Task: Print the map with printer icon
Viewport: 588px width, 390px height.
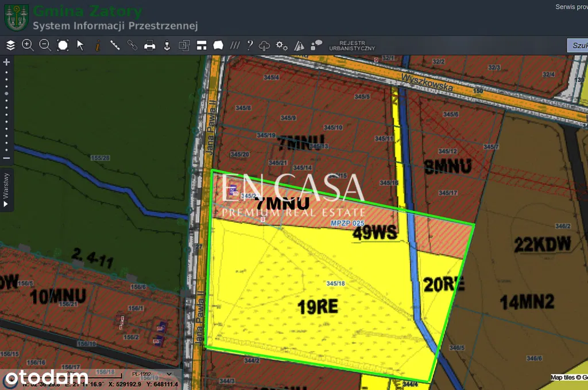Action: click(x=150, y=45)
